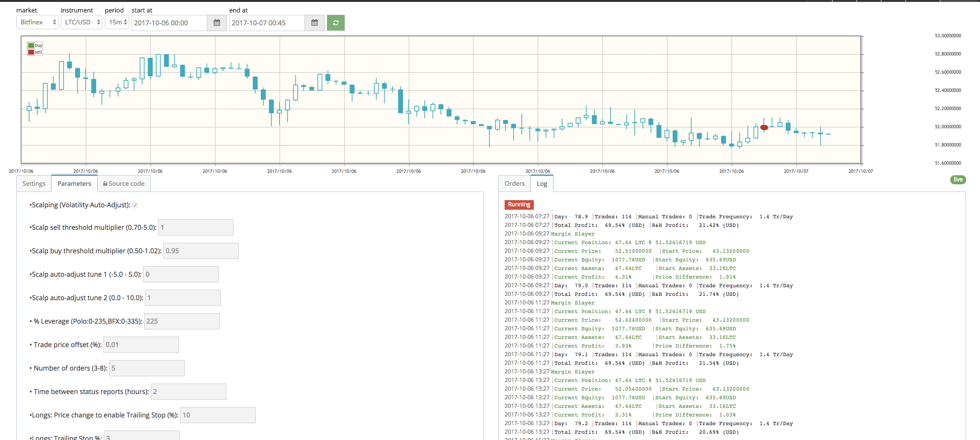Viewport: 980px width, 440px height.
Task: Open the market Bitfinex dropdown
Action: (37, 23)
